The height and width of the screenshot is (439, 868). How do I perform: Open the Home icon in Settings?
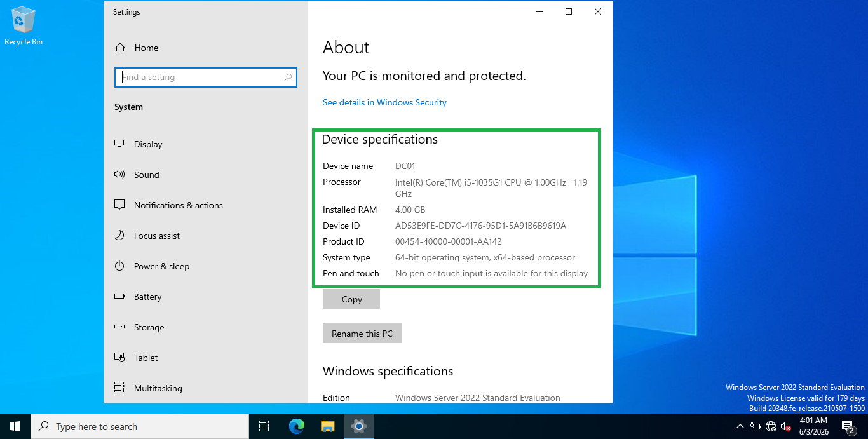pos(119,48)
